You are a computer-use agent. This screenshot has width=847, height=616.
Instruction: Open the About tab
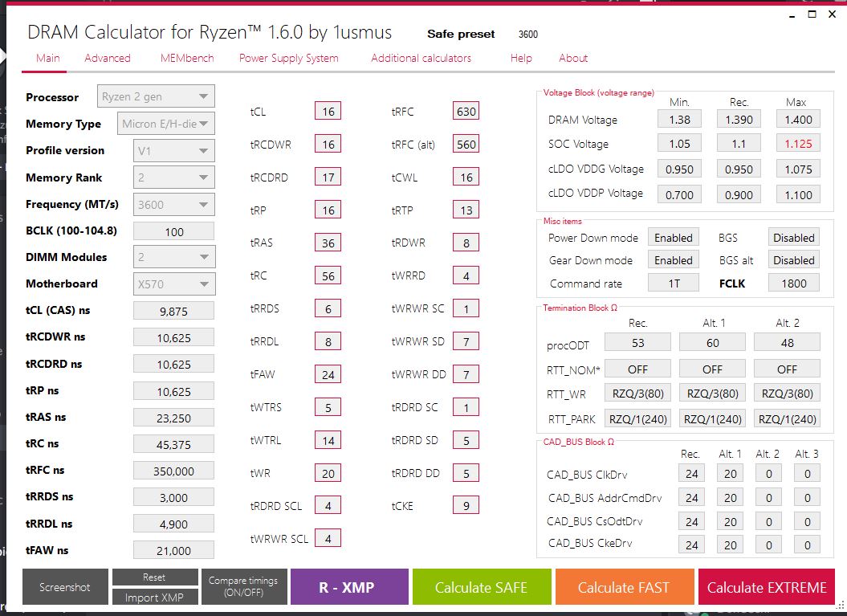pos(573,59)
